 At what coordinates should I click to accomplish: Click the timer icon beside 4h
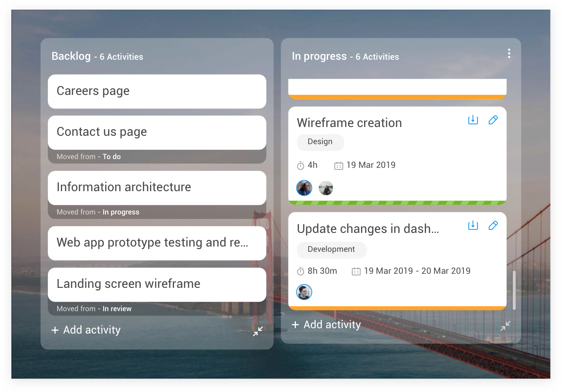(x=301, y=166)
